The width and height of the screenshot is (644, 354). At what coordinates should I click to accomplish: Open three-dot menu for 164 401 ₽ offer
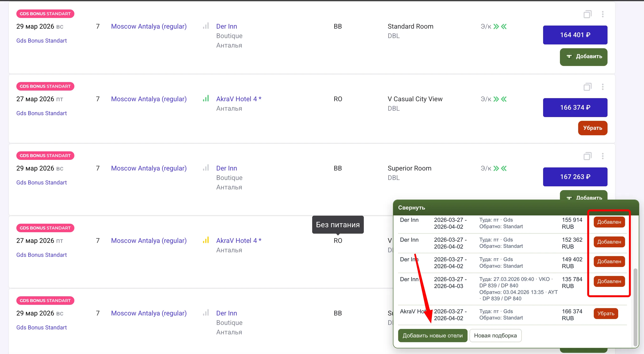click(x=603, y=14)
